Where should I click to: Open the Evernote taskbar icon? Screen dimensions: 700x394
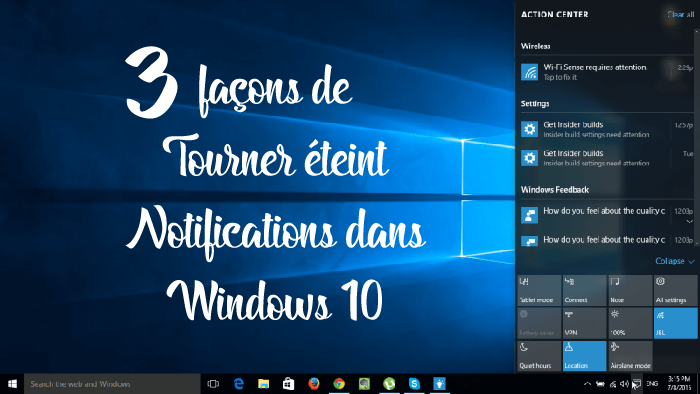pyautogui.click(x=364, y=384)
